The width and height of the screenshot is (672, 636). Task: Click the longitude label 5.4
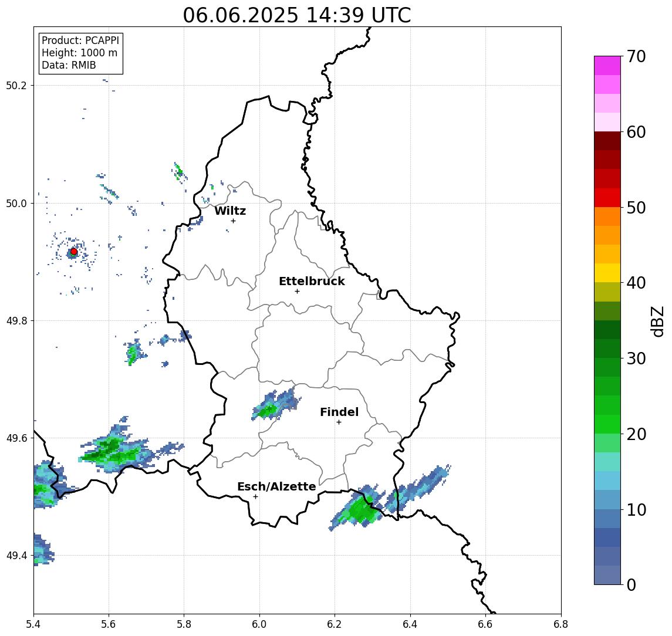33,624
